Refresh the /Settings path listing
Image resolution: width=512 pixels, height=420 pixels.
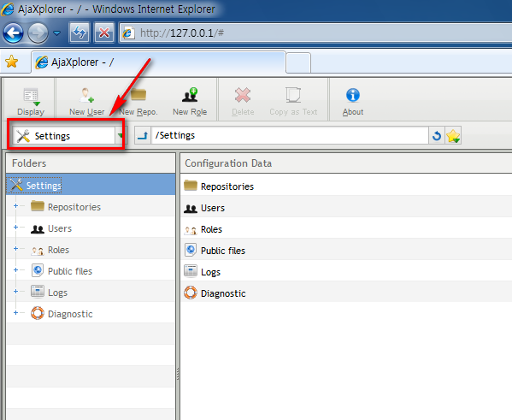(437, 135)
